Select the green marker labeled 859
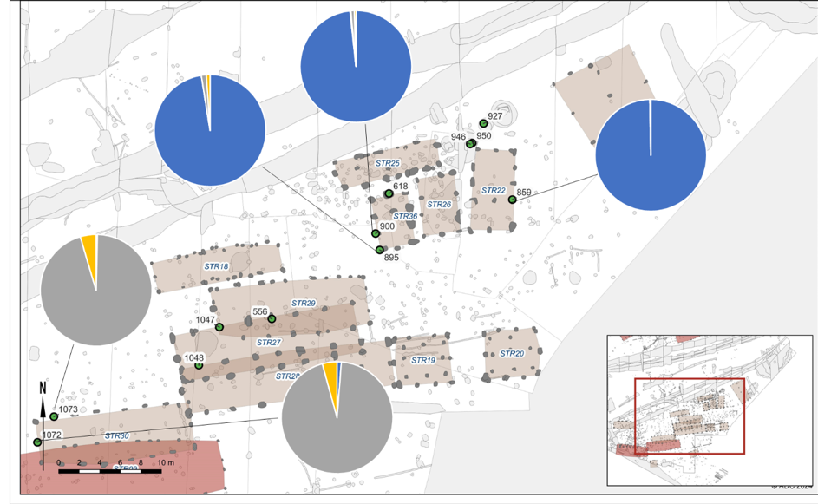This screenshot has height=504, width=818. (513, 200)
